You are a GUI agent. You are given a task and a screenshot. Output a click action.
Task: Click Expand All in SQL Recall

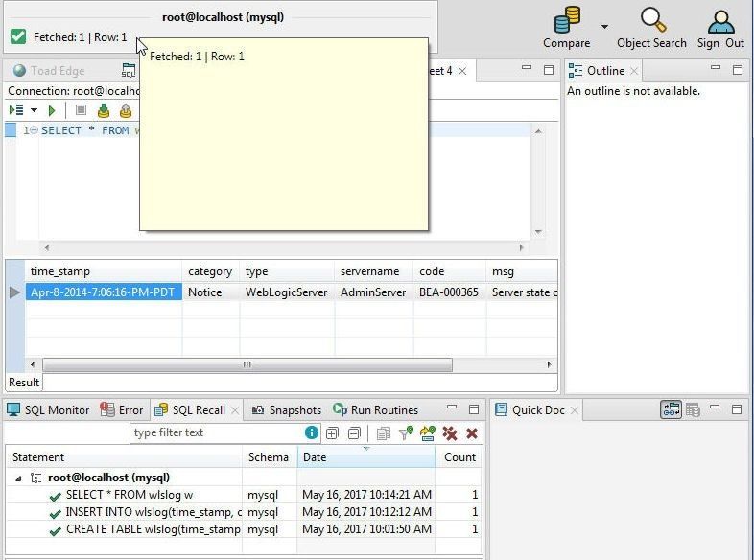coord(332,433)
